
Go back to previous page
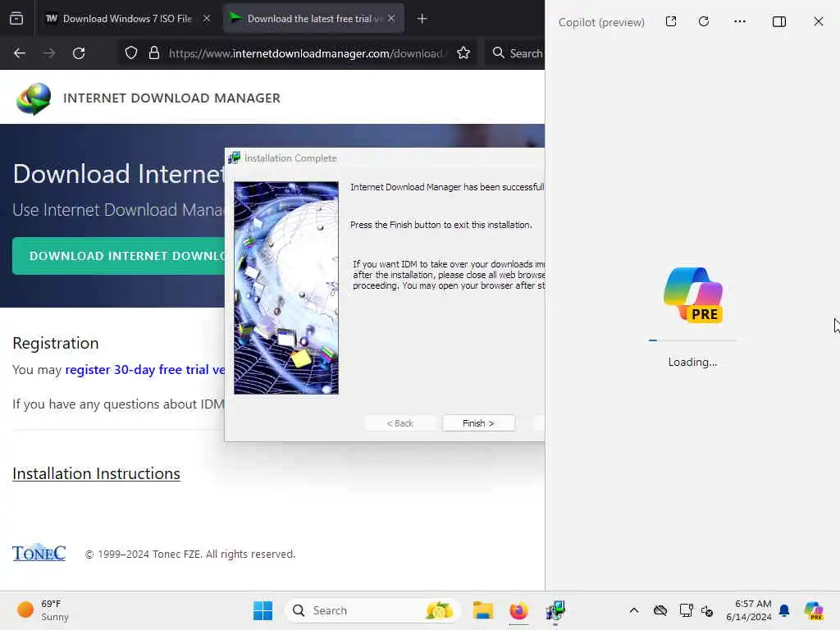click(20, 53)
